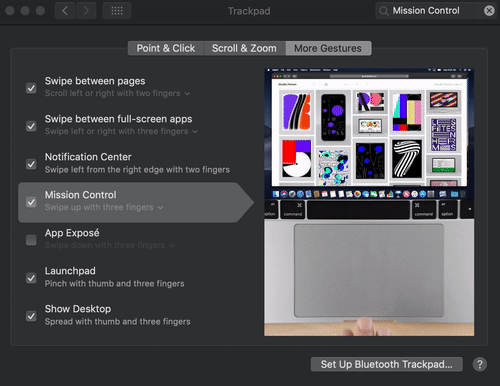
Task: Click the forward navigation arrow
Action: pos(86,11)
